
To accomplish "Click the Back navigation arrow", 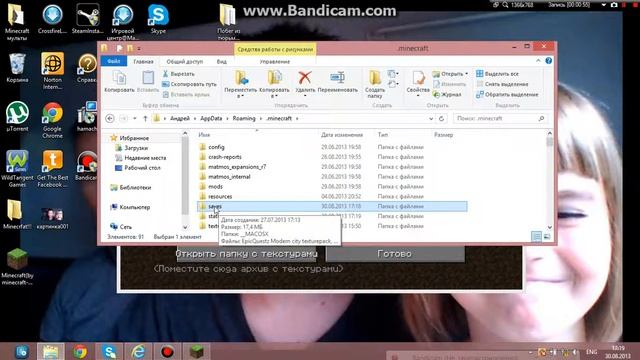I will click(x=110, y=118).
